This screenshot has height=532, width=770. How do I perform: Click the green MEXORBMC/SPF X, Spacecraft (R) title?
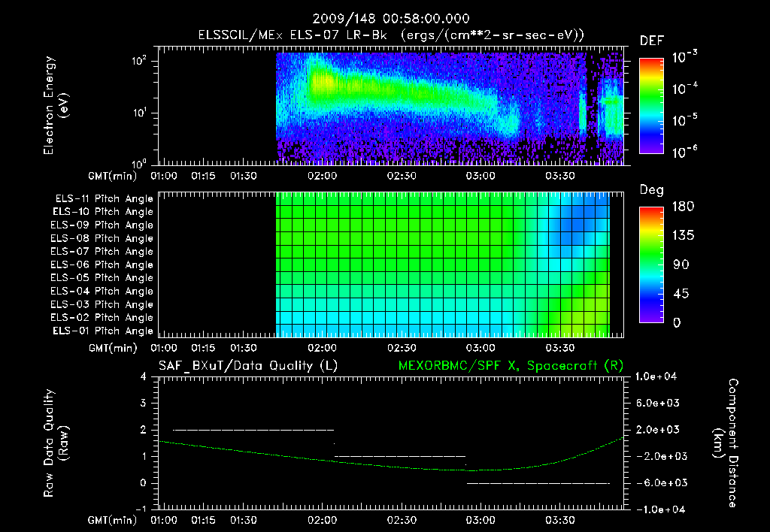click(x=511, y=366)
